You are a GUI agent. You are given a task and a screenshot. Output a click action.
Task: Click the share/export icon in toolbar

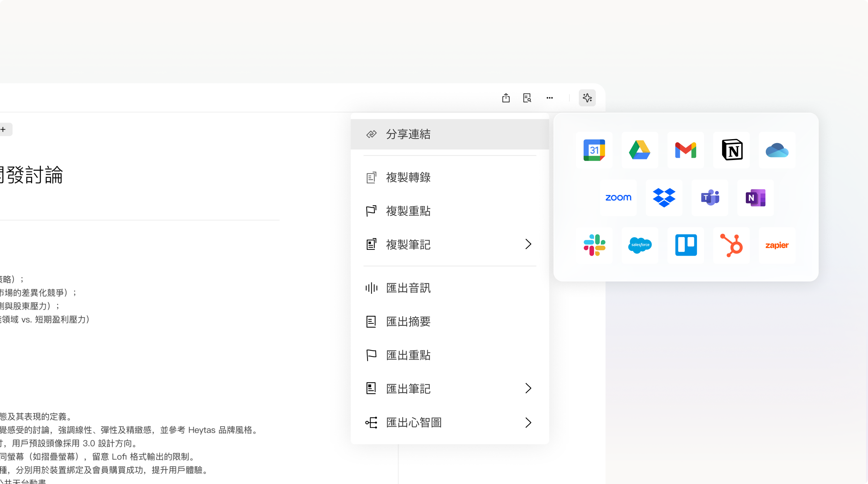(506, 98)
